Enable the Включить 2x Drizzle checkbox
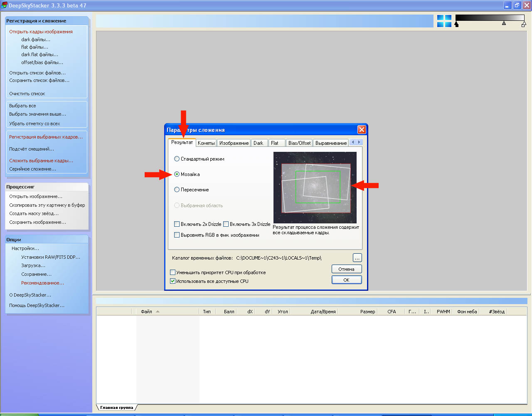The width and height of the screenshot is (532, 416). click(x=177, y=224)
